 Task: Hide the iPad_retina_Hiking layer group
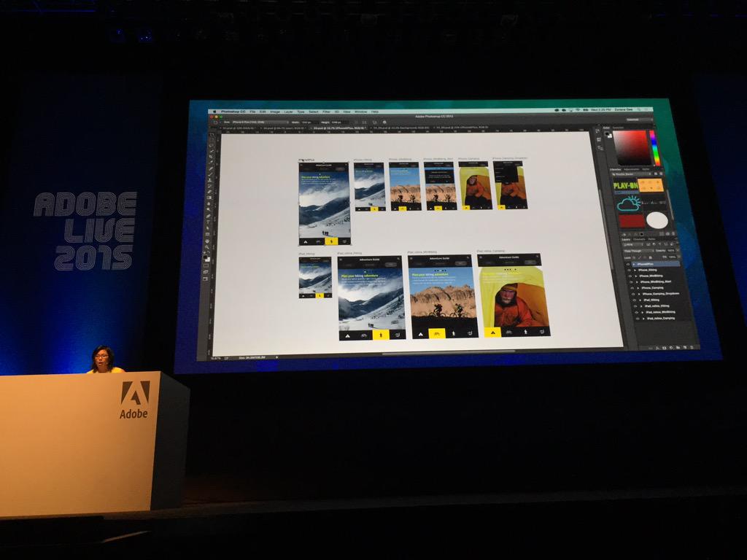point(635,306)
